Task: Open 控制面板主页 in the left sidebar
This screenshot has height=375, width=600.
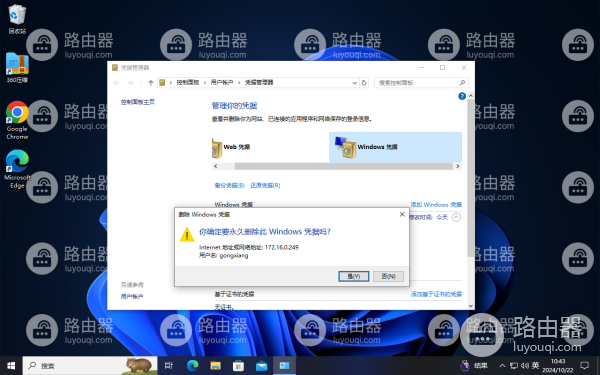Action: [x=138, y=102]
